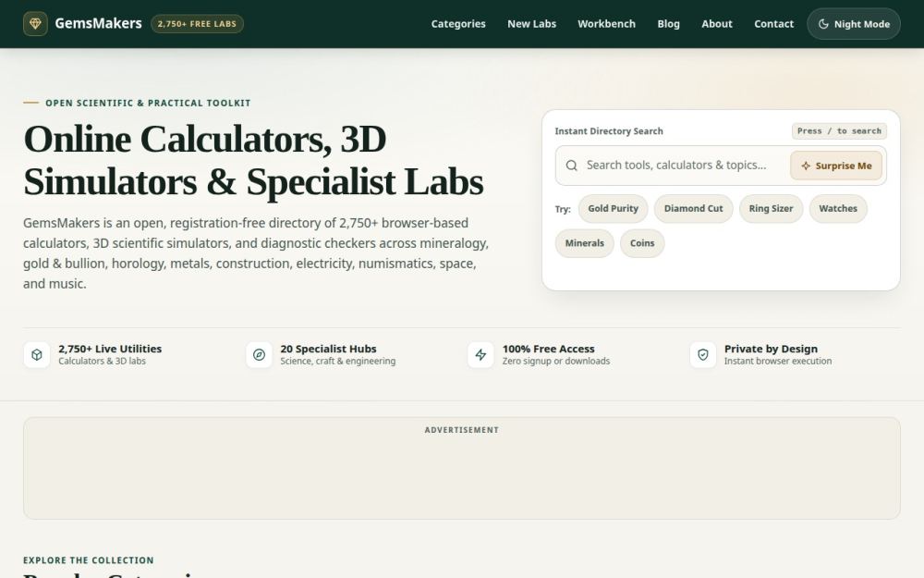The image size is (924, 578).
Task: Open the Contact page
Action: click(x=773, y=24)
